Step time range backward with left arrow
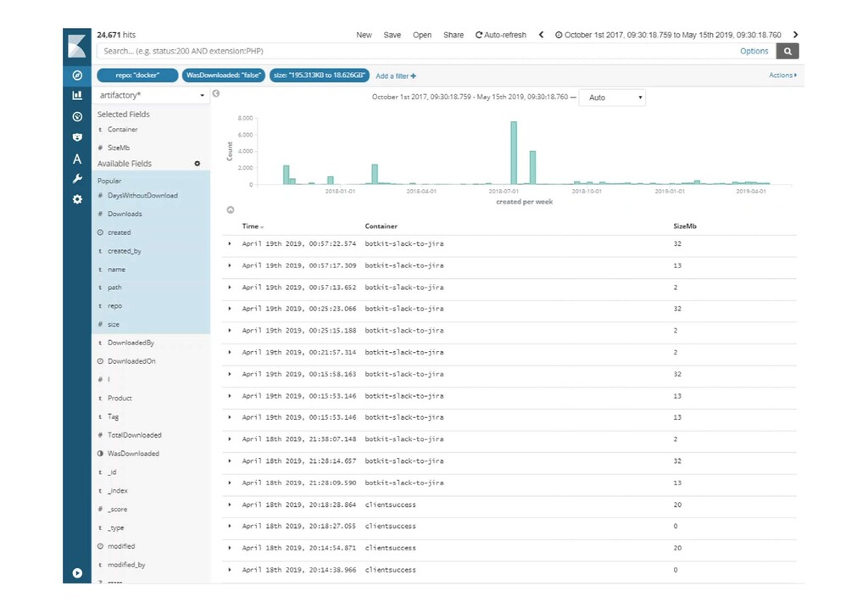 [542, 35]
